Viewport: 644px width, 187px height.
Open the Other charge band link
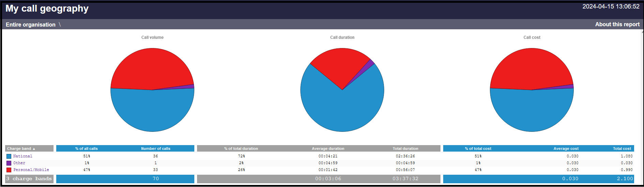pos(19,163)
